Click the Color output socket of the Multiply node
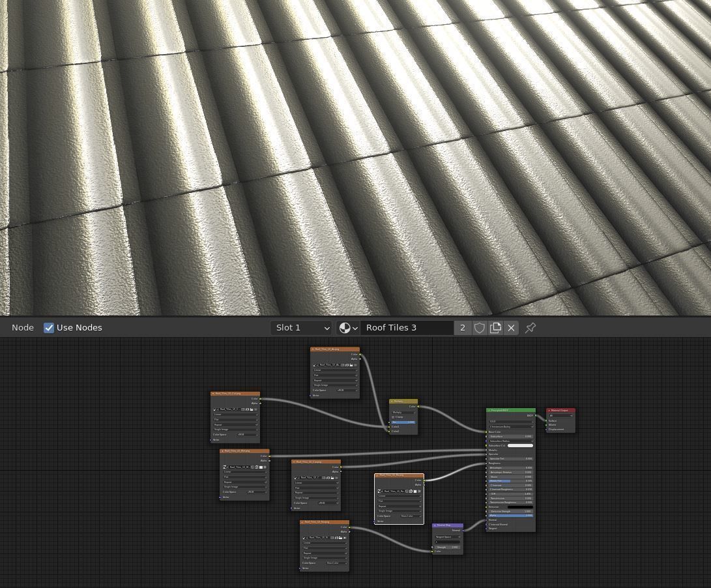 (418, 407)
